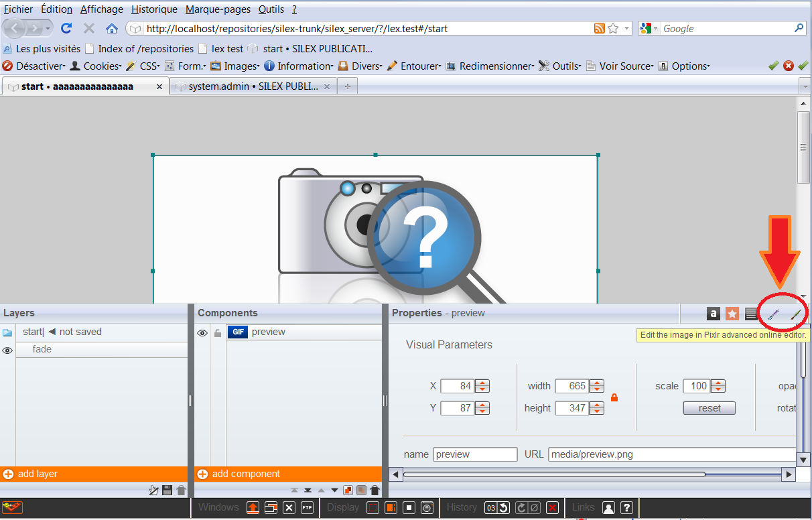The width and height of the screenshot is (812, 520).
Task: Click the person icon in Links group
Action: click(608, 507)
